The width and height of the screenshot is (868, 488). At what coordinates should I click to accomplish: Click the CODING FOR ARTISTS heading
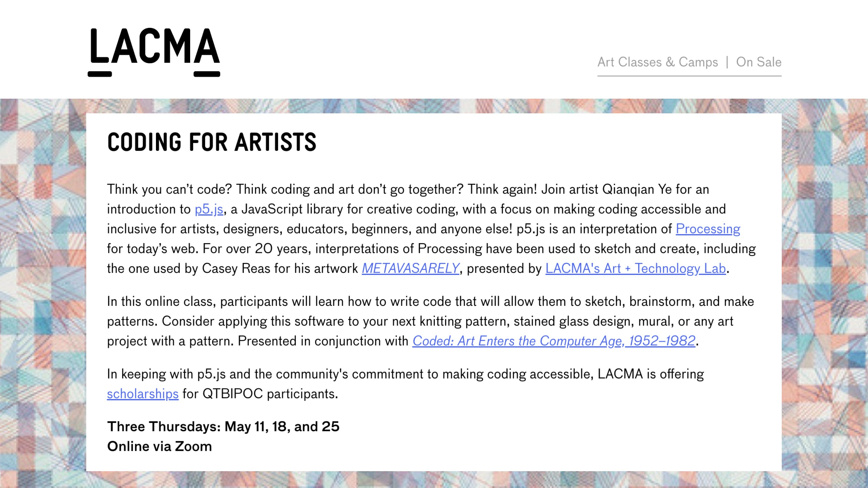(x=212, y=142)
